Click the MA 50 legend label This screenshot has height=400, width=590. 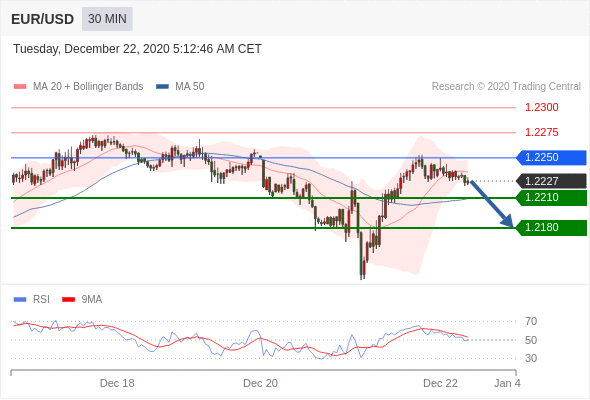click(x=190, y=87)
